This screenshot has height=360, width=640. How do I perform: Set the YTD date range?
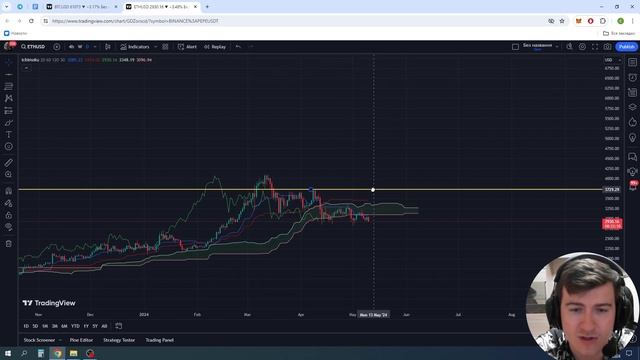click(75, 326)
